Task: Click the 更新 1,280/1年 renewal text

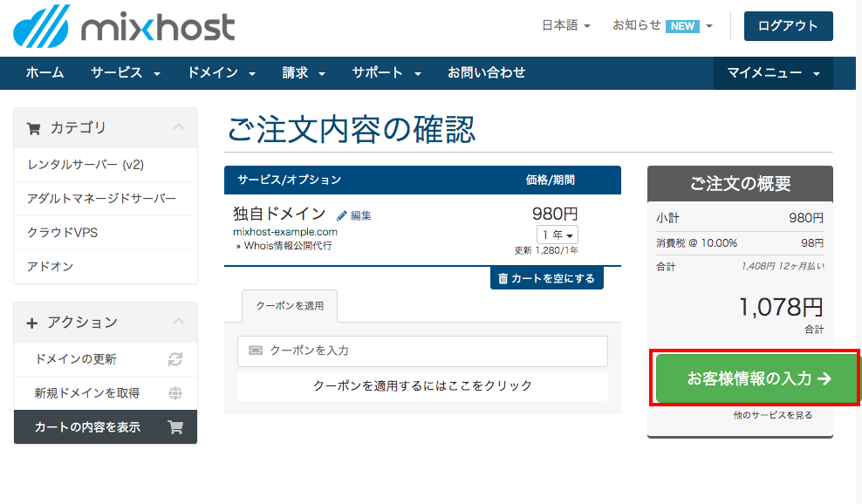Action: coord(546,250)
